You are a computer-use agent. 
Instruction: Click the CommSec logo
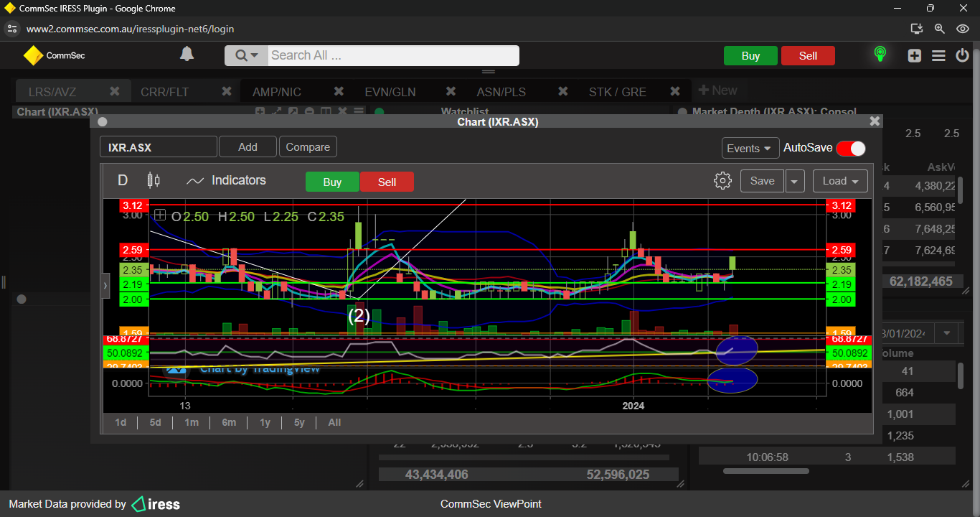click(x=54, y=55)
